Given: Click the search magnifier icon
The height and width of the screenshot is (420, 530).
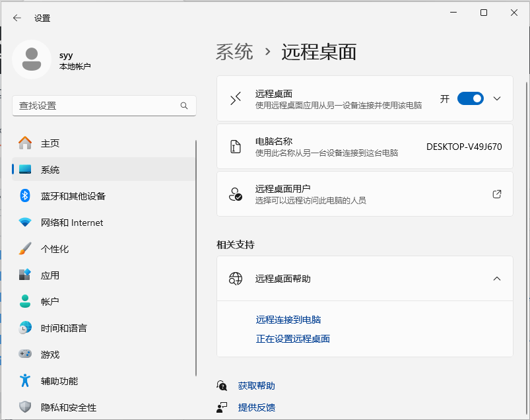Looking at the screenshot, I should click(184, 106).
